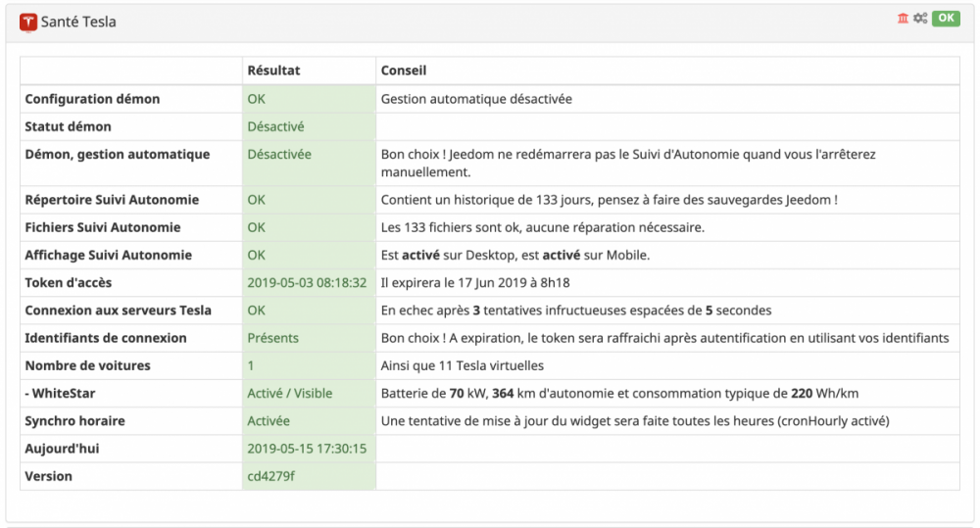Click the WhiteStar Activé / Visible value

[x=290, y=393]
